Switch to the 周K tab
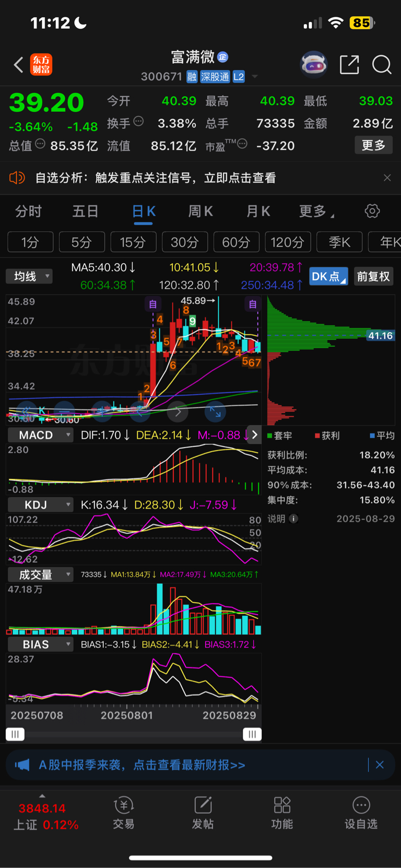The height and width of the screenshot is (868, 401). tap(200, 211)
